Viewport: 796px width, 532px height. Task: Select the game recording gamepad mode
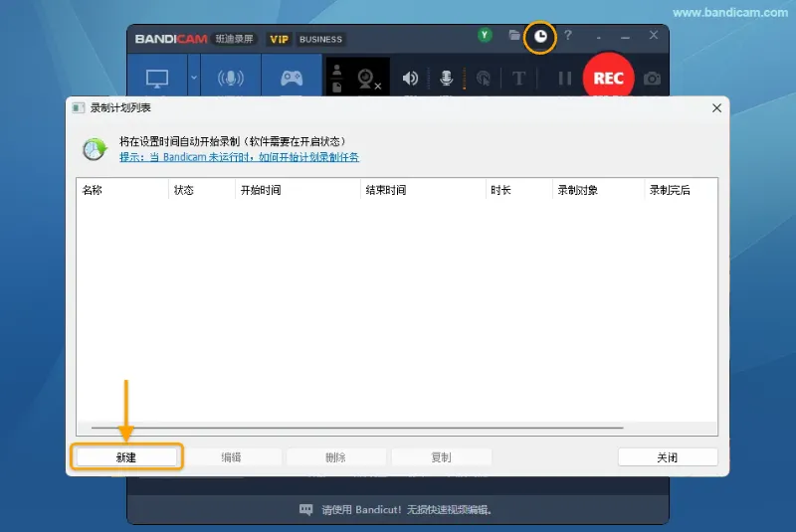(292, 78)
